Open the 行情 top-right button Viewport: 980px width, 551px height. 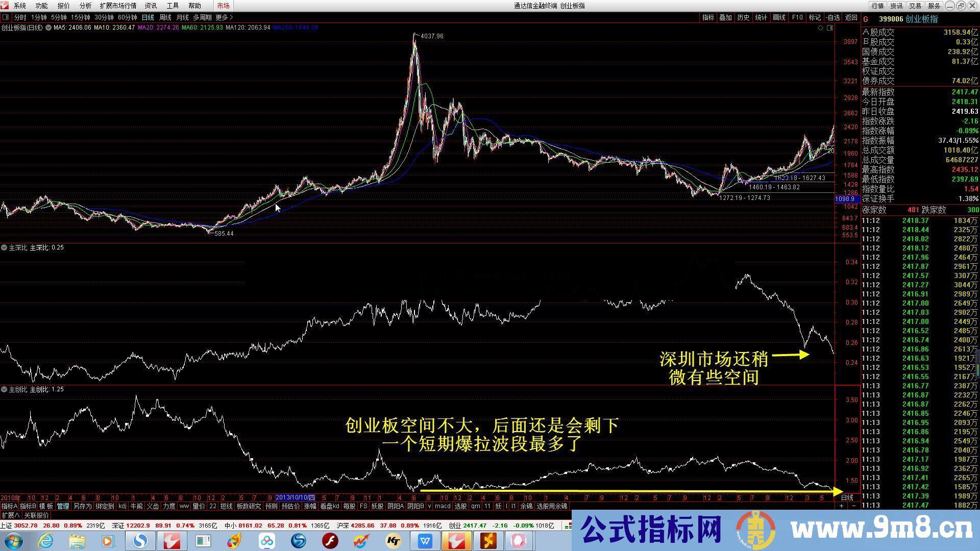point(877,6)
